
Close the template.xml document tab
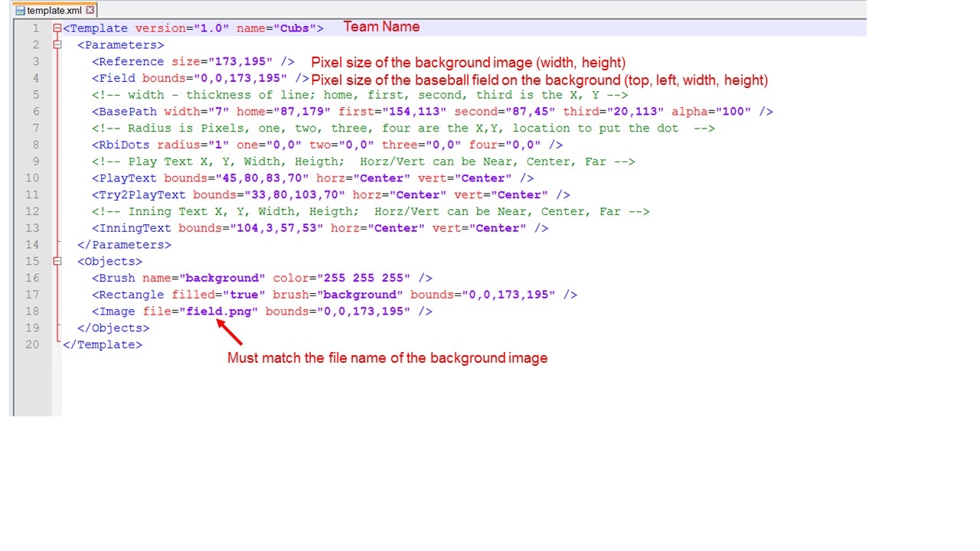[90, 10]
